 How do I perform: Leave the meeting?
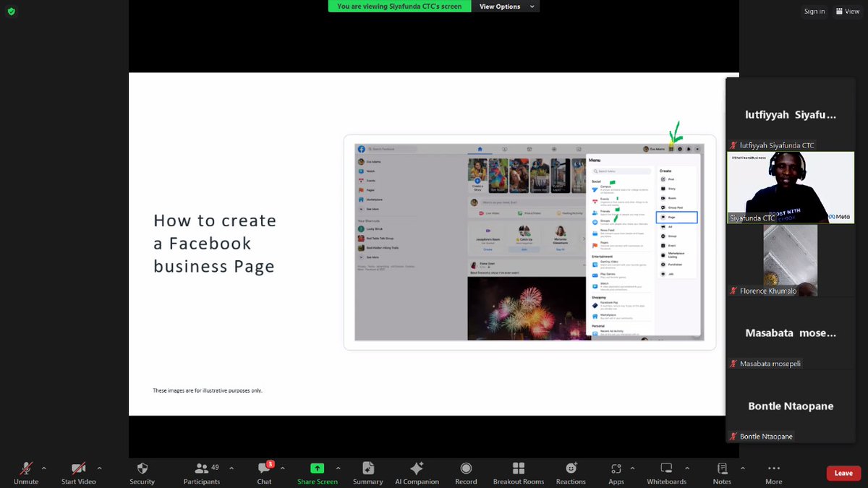(x=843, y=473)
